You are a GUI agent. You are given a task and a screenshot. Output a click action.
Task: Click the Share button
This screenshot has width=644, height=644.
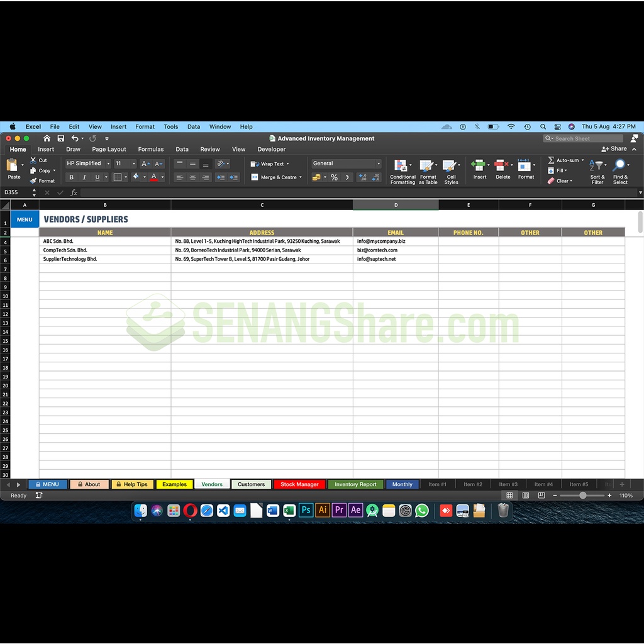pyautogui.click(x=614, y=149)
